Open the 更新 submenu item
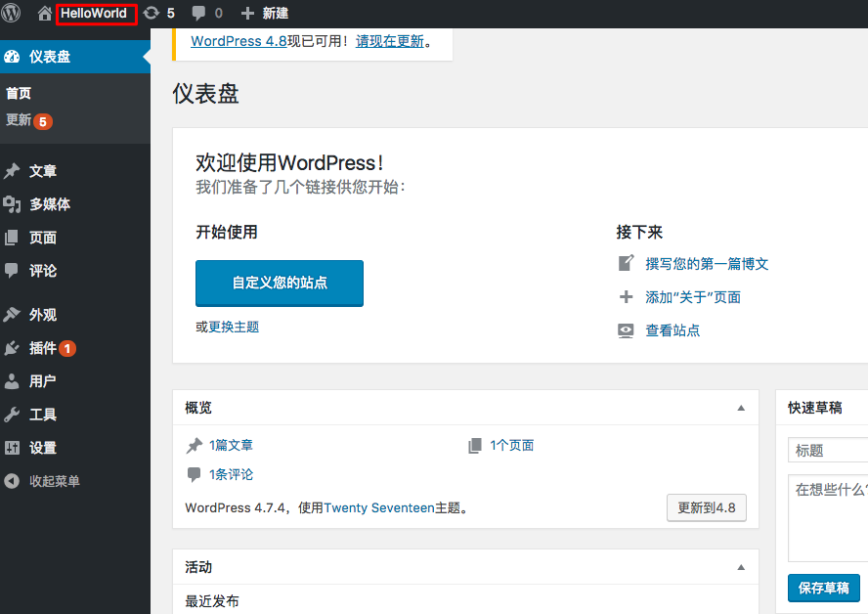868x614 pixels. click(19, 120)
